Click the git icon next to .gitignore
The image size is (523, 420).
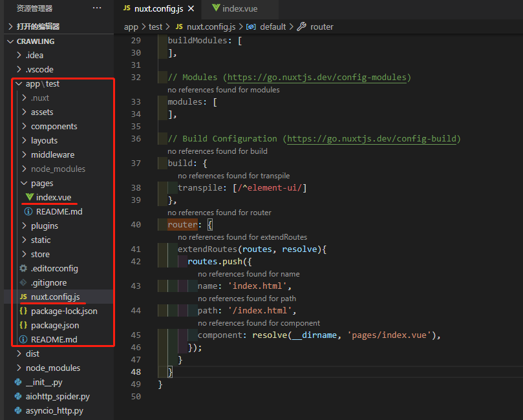[23, 282]
